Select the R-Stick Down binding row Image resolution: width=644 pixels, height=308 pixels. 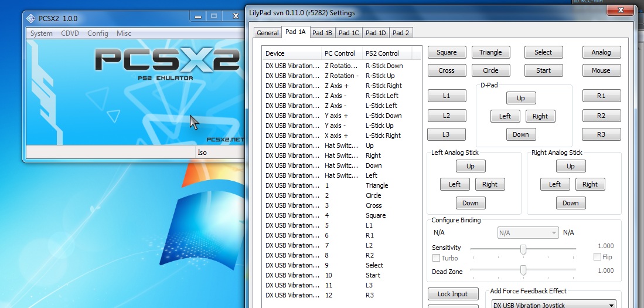[x=340, y=66]
